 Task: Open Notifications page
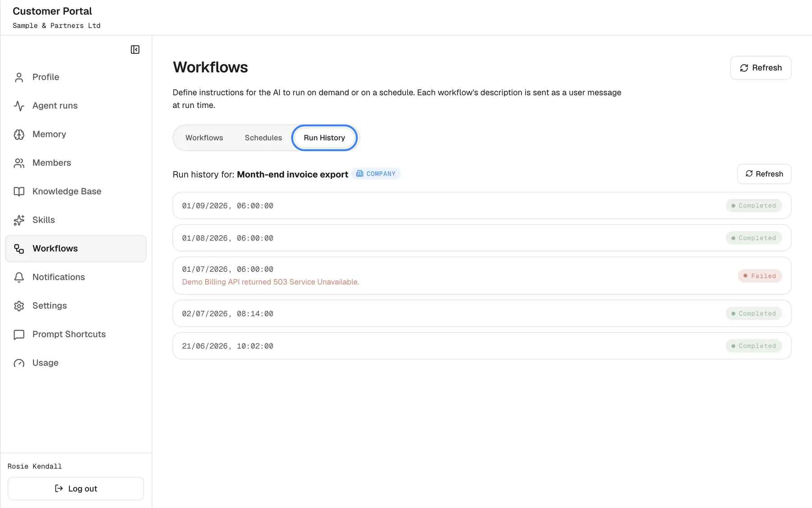tap(59, 277)
